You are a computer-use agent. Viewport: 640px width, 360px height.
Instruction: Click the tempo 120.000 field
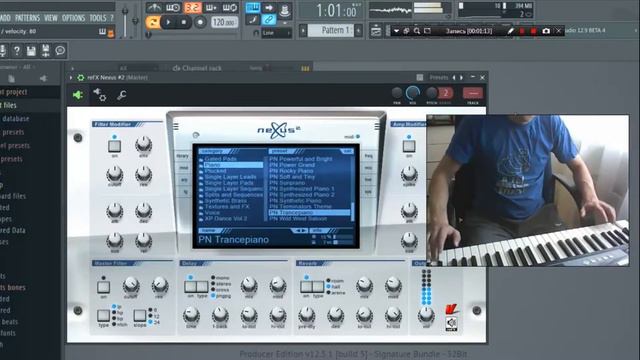tap(224, 22)
